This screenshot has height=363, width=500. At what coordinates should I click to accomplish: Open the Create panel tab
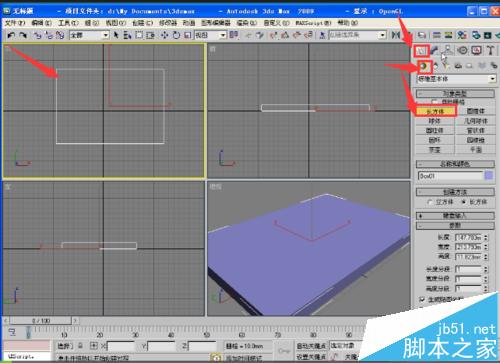[x=421, y=50]
